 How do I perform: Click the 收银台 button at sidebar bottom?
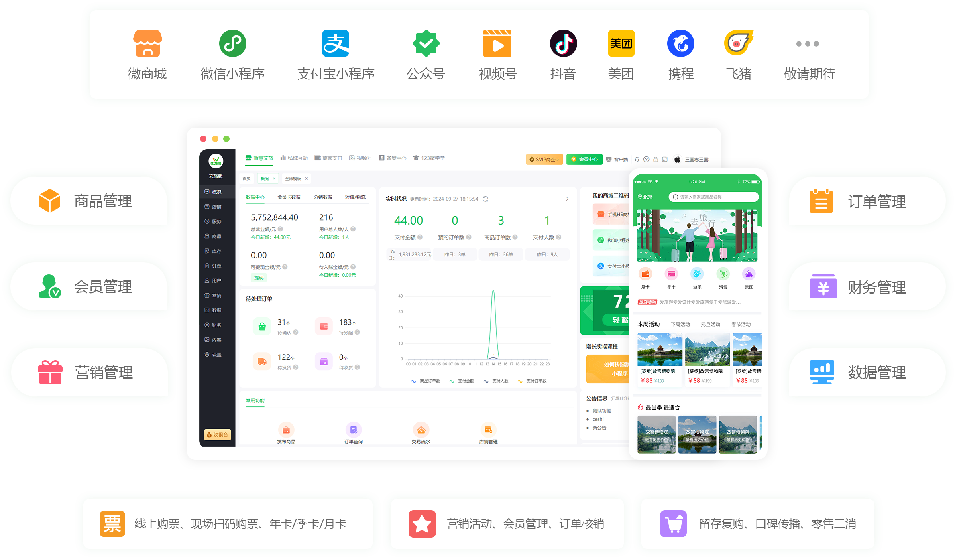tap(217, 435)
